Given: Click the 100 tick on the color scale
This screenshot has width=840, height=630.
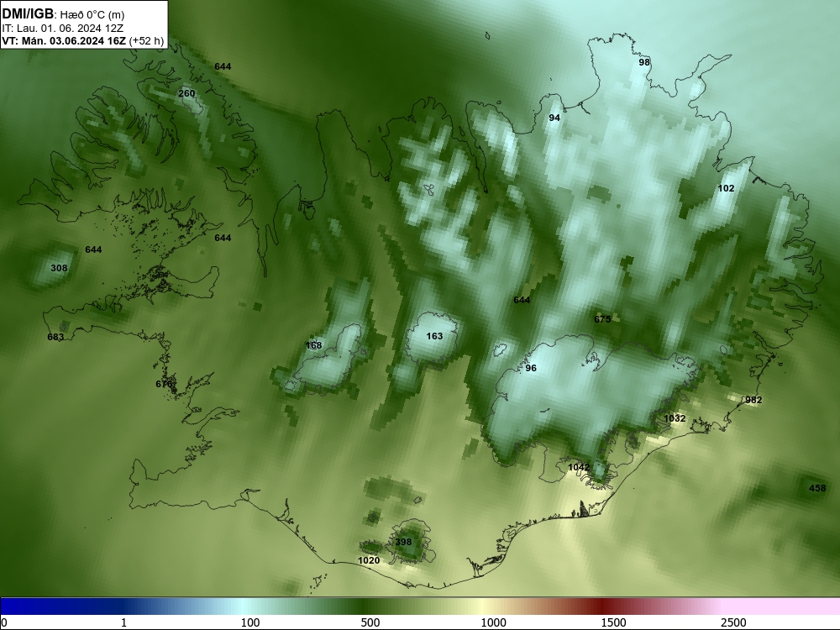Looking at the screenshot, I should click(x=250, y=622).
